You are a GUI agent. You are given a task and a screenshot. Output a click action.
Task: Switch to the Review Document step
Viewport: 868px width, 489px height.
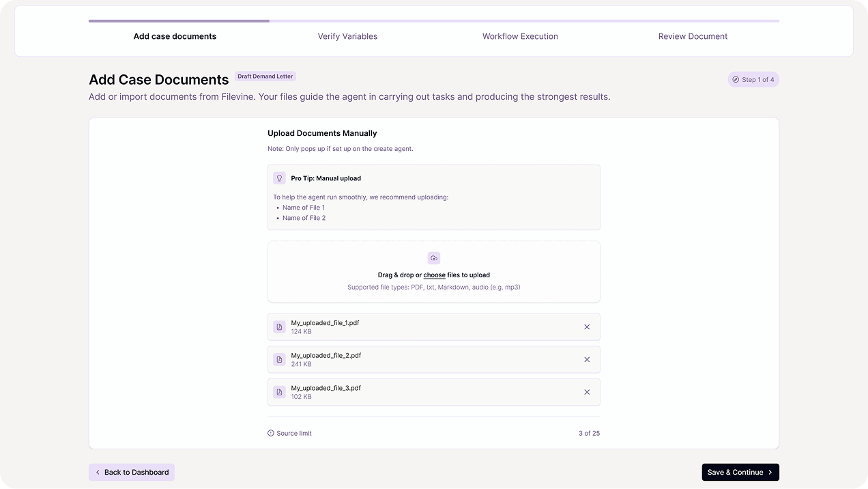(693, 36)
